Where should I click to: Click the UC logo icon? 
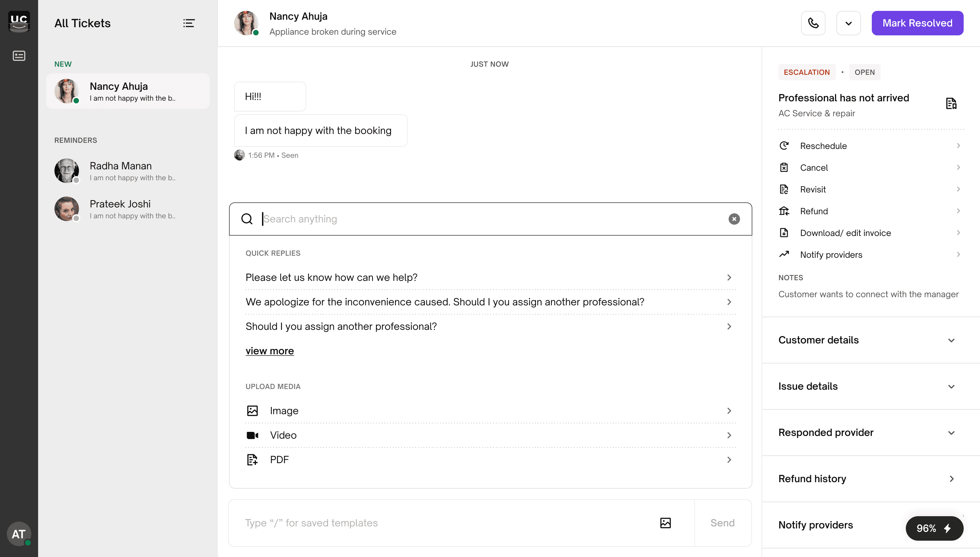tap(19, 22)
